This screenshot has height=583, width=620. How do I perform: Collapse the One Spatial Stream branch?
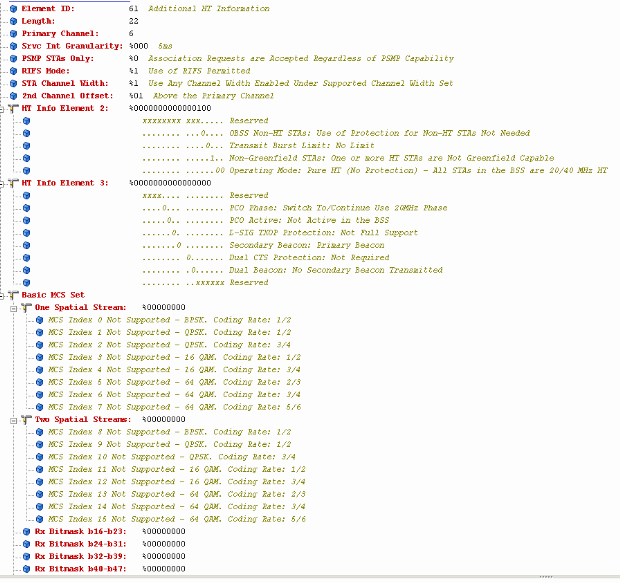14,309
